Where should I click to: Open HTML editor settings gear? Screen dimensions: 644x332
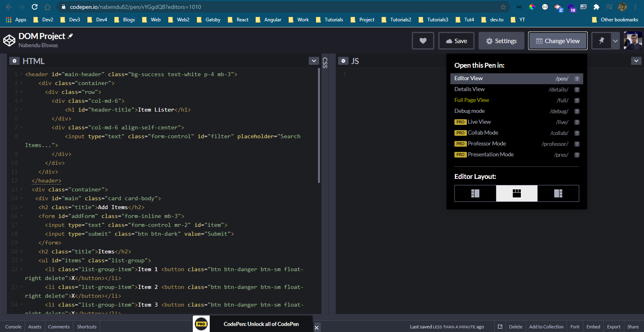[x=14, y=61]
